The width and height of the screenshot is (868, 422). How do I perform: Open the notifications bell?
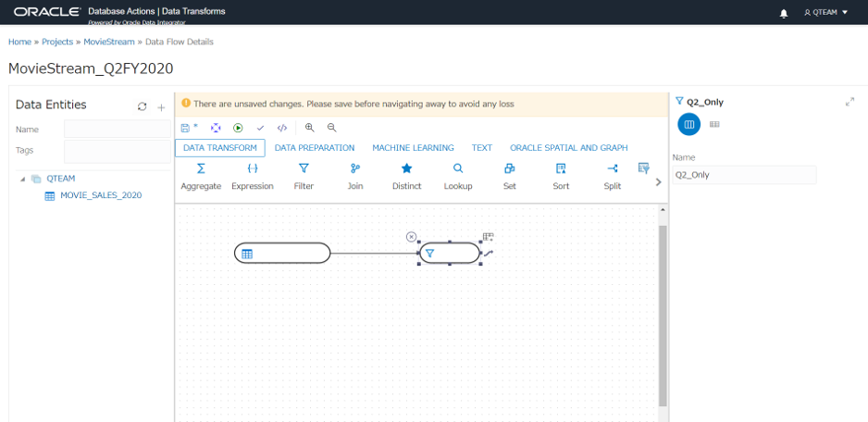coord(784,13)
